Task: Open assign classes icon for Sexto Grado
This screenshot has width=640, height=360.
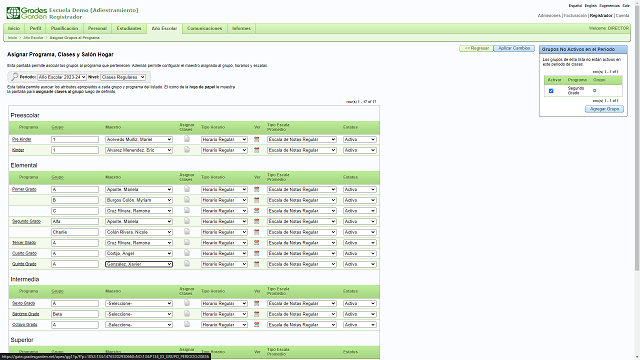Action: [x=187, y=303]
